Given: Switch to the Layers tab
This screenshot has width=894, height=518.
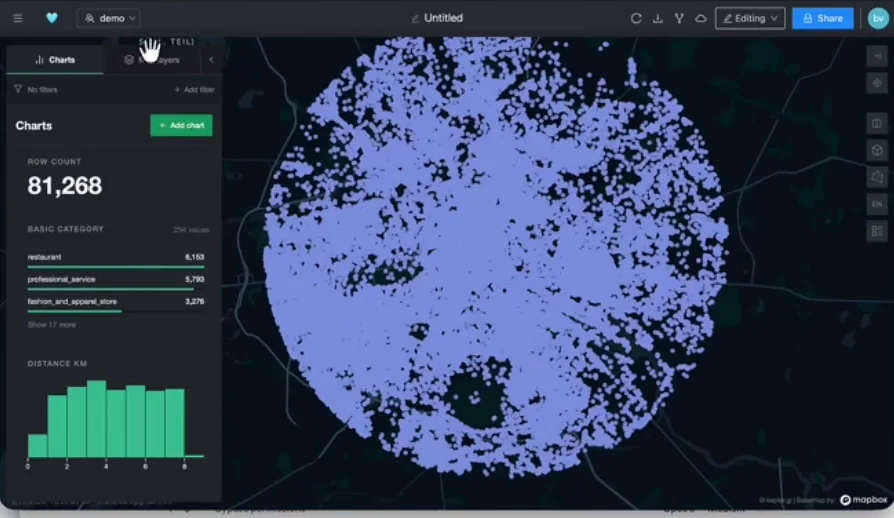Looking at the screenshot, I should pyautogui.click(x=152, y=60).
